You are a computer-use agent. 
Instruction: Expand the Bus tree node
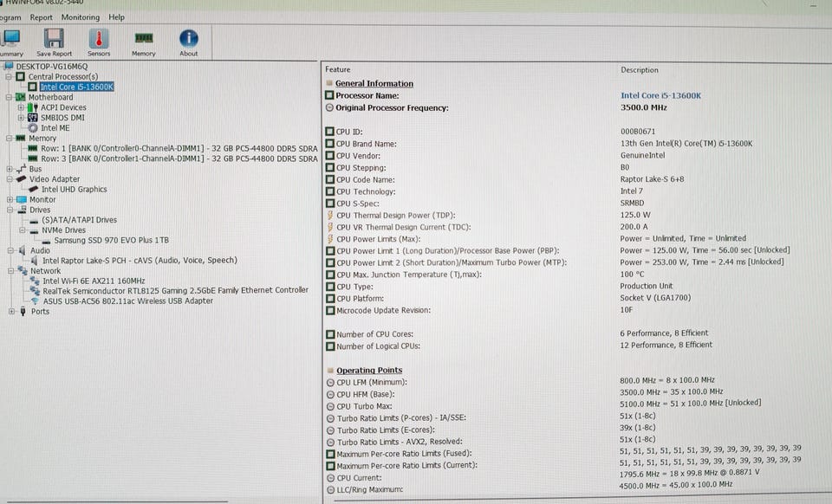pyautogui.click(x=9, y=169)
